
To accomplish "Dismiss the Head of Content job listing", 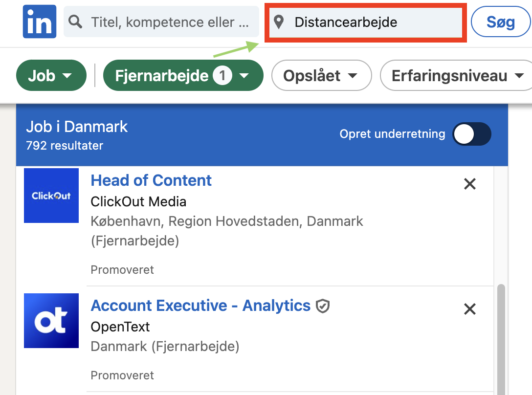I will (x=469, y=184).
